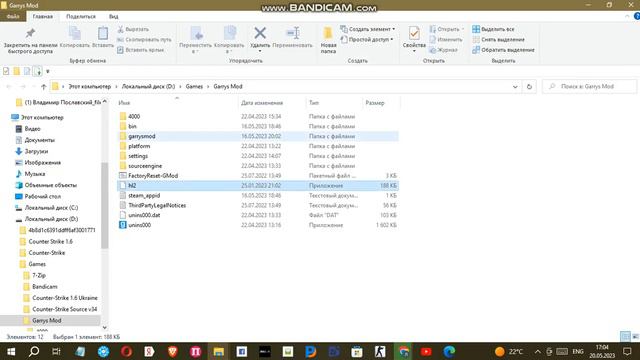Expand breadcrumb arrow after Локальный диск (D:)
Image resolution: width=640 pixels, height=360 pixels.
[180, 87]
